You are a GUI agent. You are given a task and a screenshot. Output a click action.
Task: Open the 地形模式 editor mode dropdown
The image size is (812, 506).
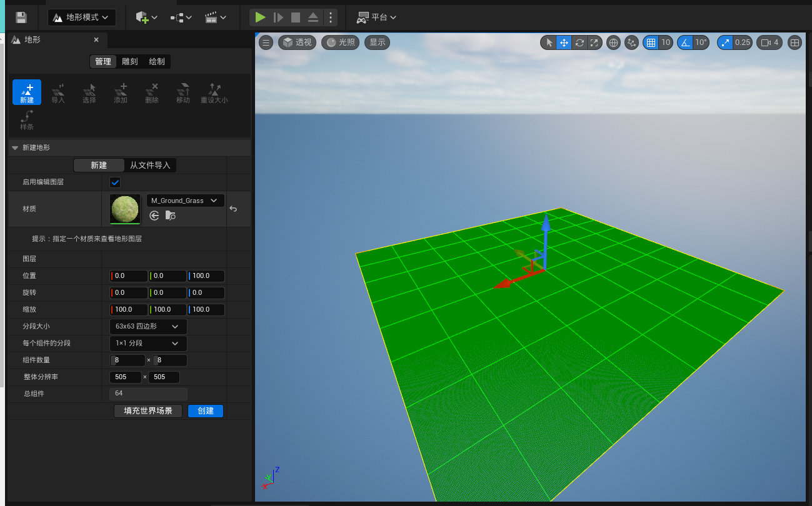click(82, 17)
